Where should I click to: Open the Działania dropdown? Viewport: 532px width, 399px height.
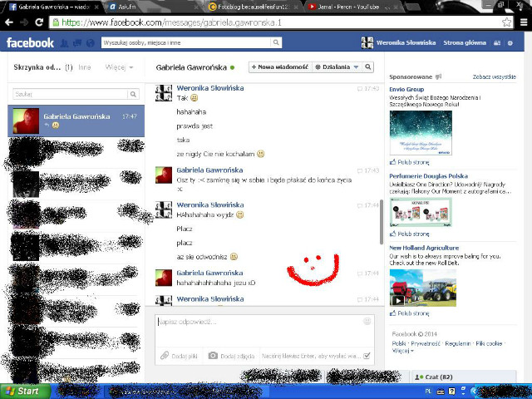click(x=337, y=66)
